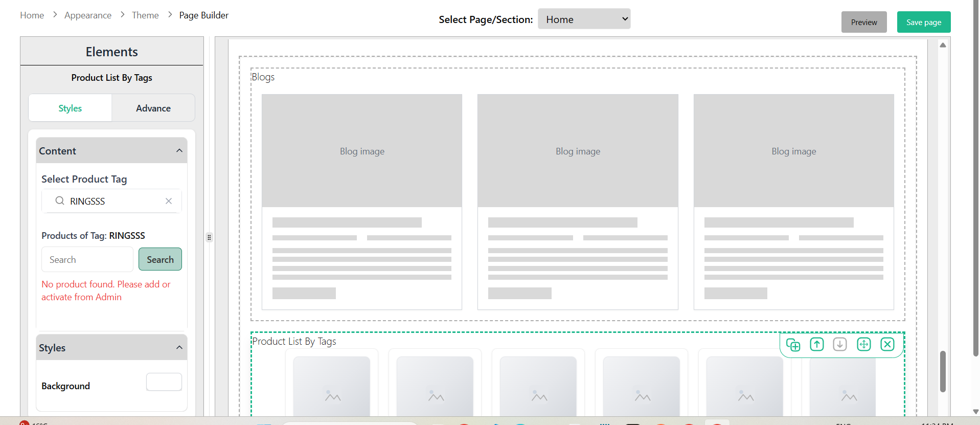Viewport: 980px width, 425px height.
Task: Collapse the Content section
Action: click(179, 151)
